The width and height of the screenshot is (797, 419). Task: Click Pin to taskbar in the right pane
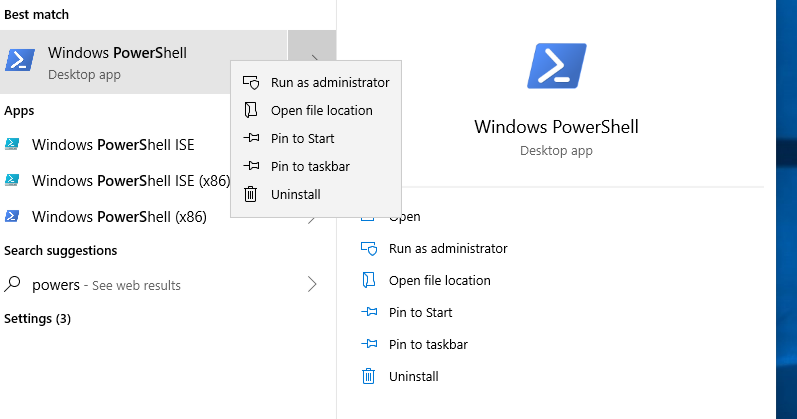(x=428, y=344)
